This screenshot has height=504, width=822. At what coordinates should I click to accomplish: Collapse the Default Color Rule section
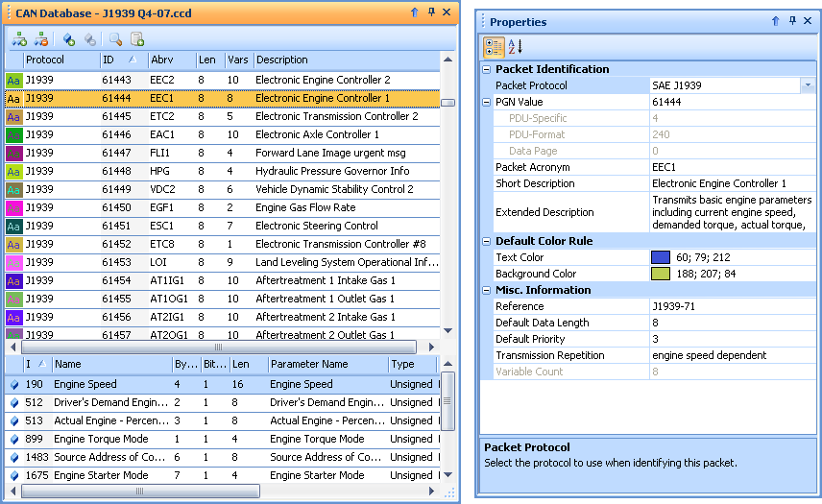[x=487, y=241]
